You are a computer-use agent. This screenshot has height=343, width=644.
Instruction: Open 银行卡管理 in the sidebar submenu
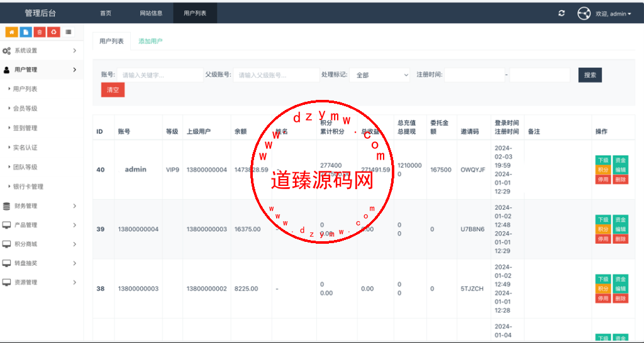(x=28, y=187)
